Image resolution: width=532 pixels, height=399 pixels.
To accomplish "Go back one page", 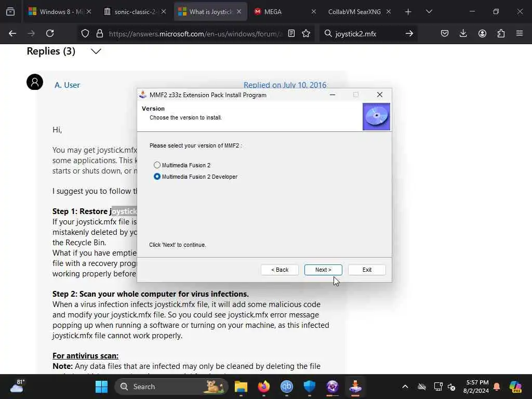I will tap(12, 33).
